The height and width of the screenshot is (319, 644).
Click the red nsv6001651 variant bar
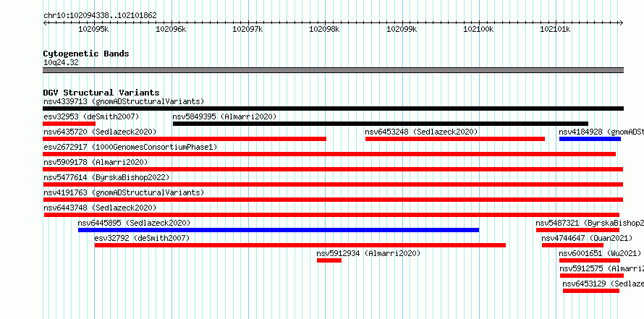click(x=590, y=260)
